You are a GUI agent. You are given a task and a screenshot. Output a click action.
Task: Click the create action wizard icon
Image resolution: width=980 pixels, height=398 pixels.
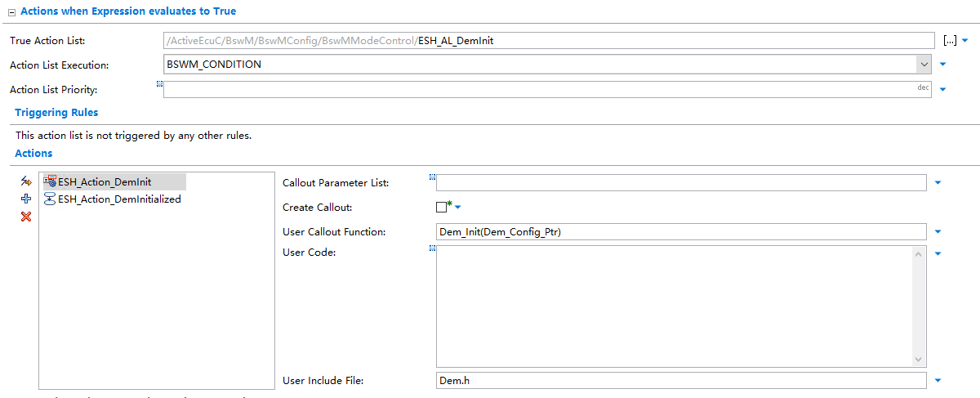26,181
